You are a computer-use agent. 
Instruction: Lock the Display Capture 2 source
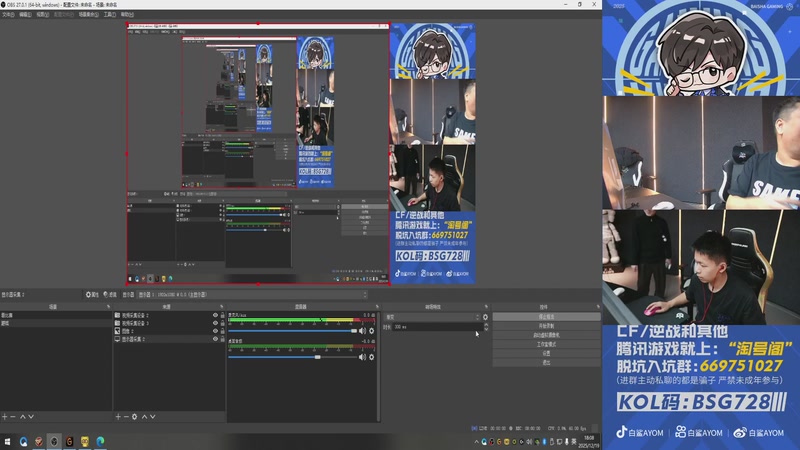[x=222, y=339]
